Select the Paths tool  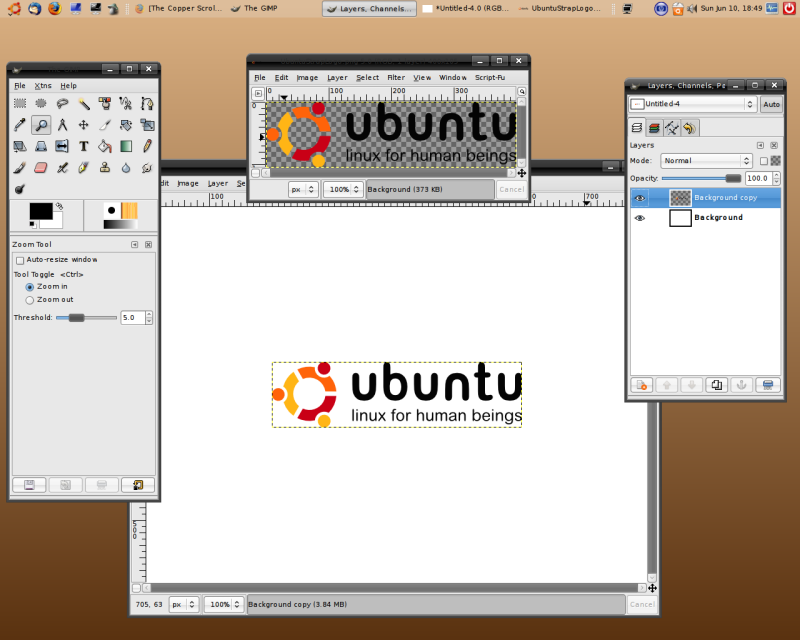tap(147, 104)
